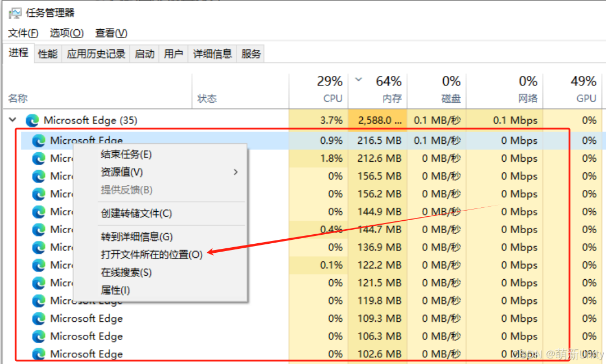Click the 0.1 Mbps network cell of Edge group
The height and width of the screenshot is (364, 606).
point(504,120)
